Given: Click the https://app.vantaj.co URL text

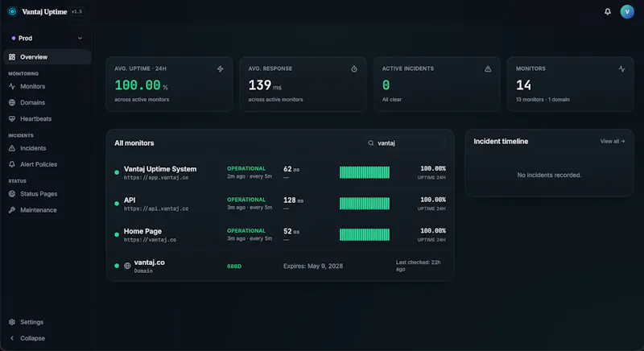Looking at the screenshot, I should pos(156,178).
